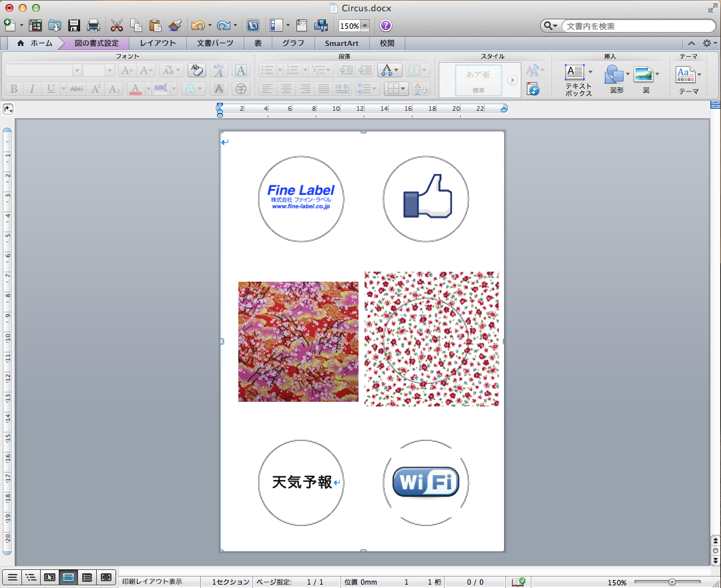Adjust the zoom slider in status bar
The height and width of the screenshot is (588, 721).
coord(672,582)
